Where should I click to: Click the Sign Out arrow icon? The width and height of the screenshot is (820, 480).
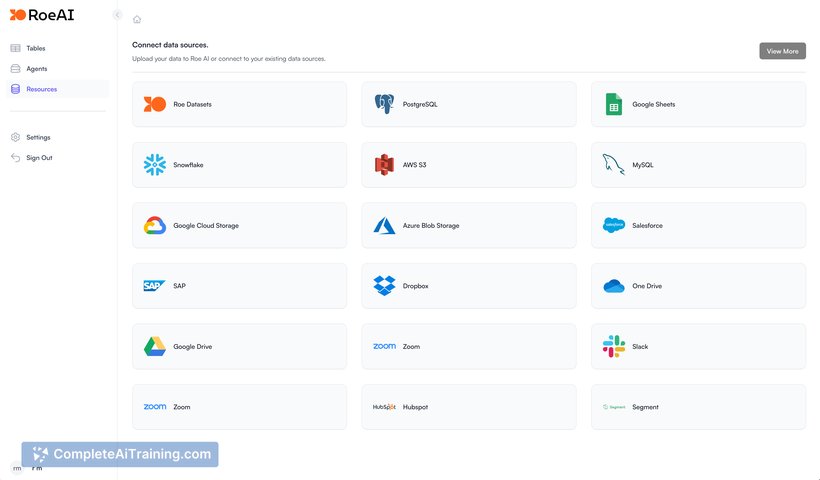coord(16,157)
